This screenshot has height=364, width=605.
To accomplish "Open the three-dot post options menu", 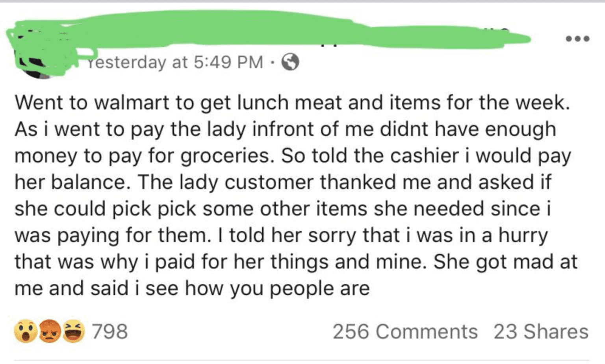I will (577, 39).
